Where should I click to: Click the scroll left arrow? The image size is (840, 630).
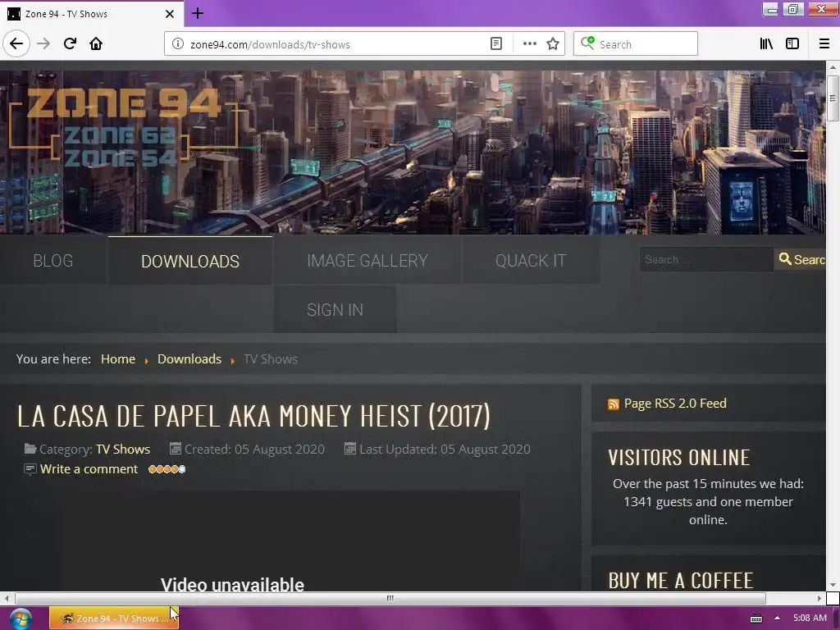tap(6, 598)
